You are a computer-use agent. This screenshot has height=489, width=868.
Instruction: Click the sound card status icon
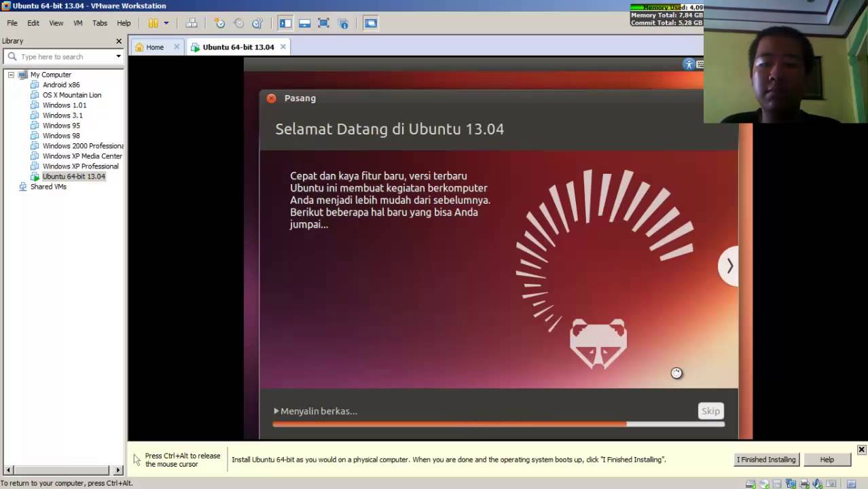pos(817,484)
